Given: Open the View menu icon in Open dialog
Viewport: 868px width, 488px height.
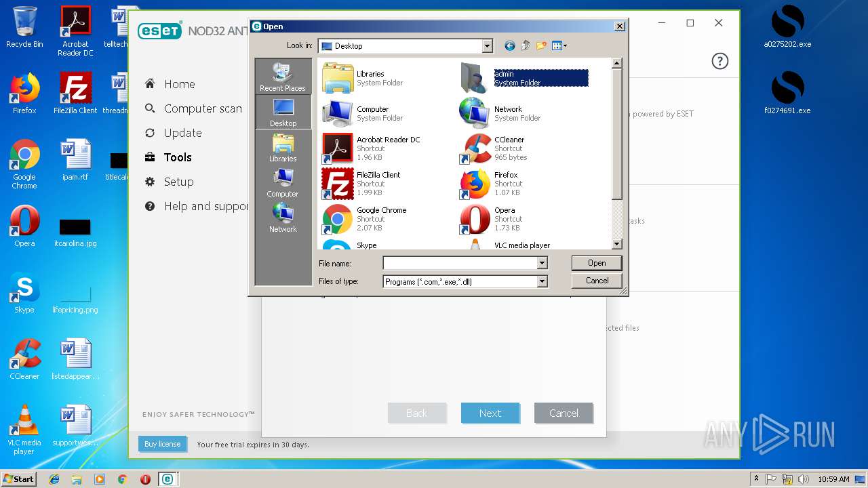Looking at the screenshot, I should coord(559,46).
